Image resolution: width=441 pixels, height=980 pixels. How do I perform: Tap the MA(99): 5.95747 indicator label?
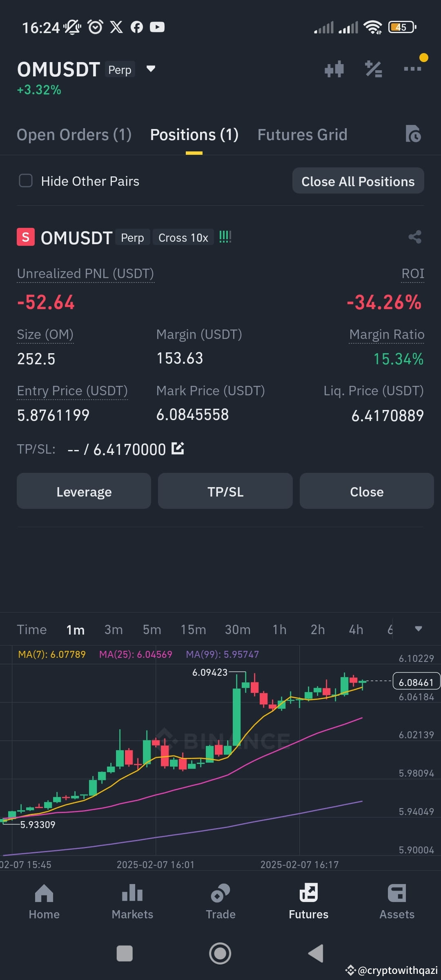click(x=222, y=654)
